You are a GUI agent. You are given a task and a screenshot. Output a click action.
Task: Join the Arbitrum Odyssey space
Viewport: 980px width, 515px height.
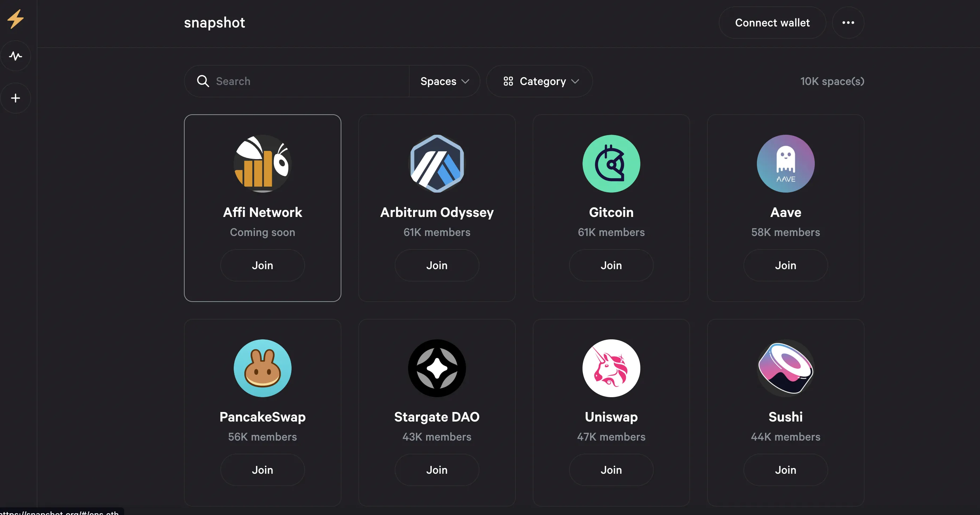tap(437, 265)
